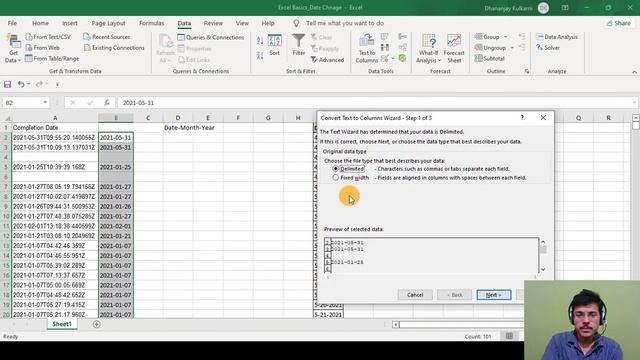Open Ribbon Display Options
This screenshot has height=360, width=640.
click(565, 8)
